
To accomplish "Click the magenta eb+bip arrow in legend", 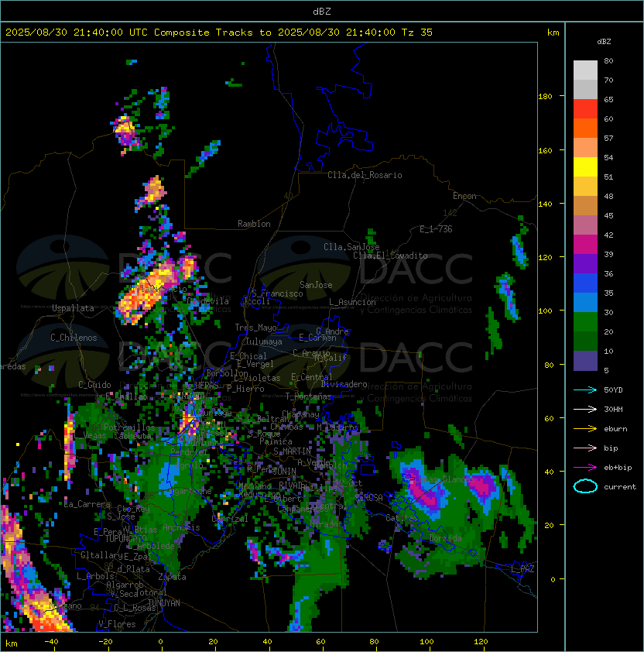I will click(585, 468).
